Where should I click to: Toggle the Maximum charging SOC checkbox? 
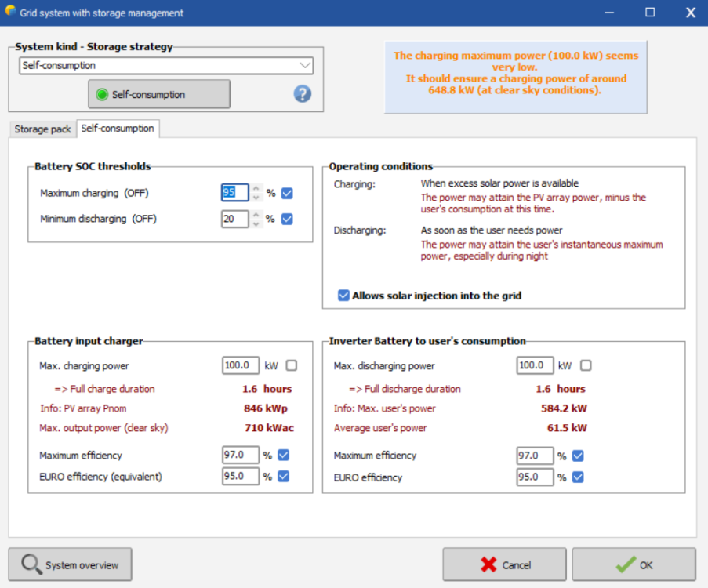click(x=287, y=193)
